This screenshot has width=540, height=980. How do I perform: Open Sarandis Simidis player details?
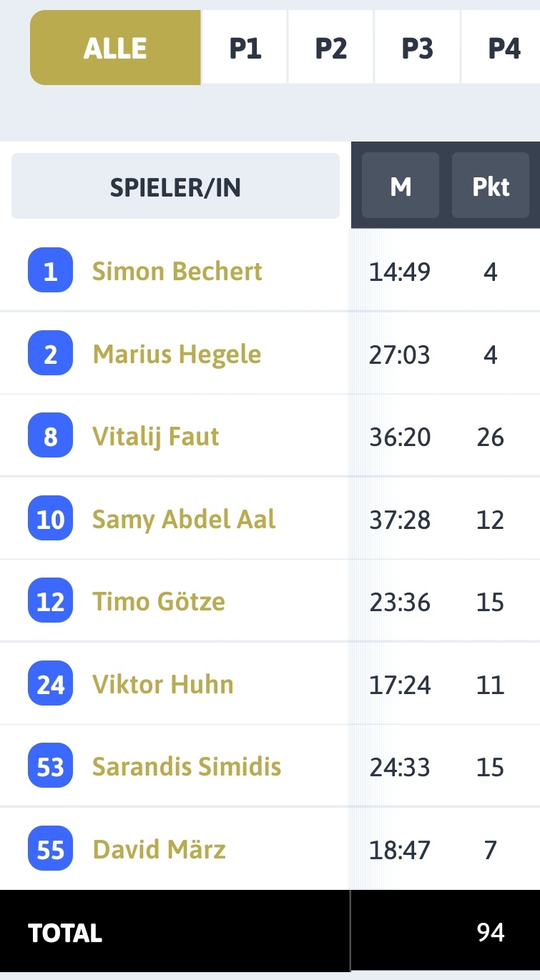click(x=187, y=767)
